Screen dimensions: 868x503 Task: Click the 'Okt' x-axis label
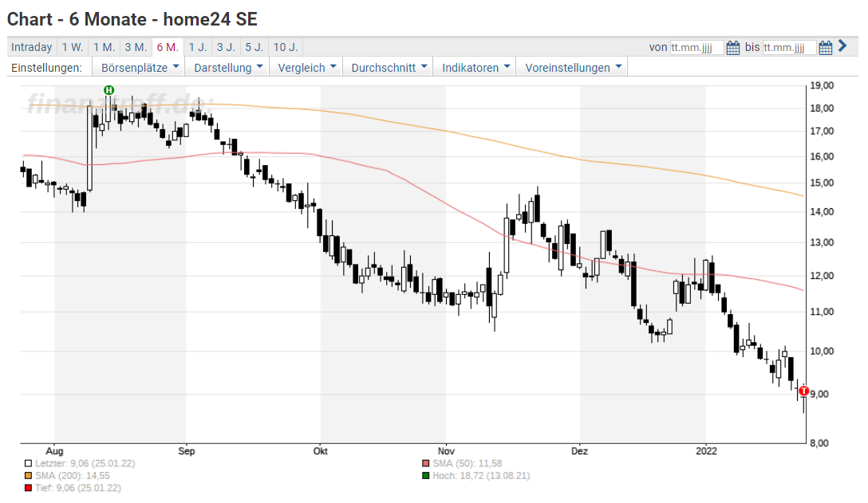coord(321,451)
